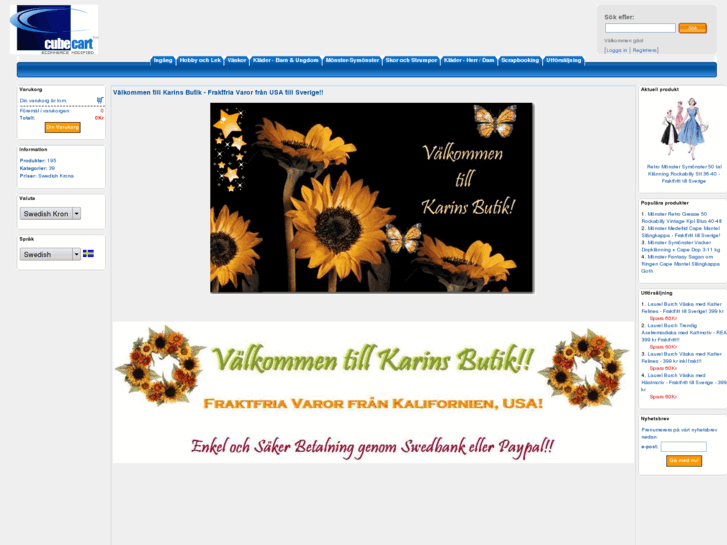Click the page heading Välkommen till Karins Butik - Fraktfria Varor
Screen dimensions: 727x545
(218, 93)
